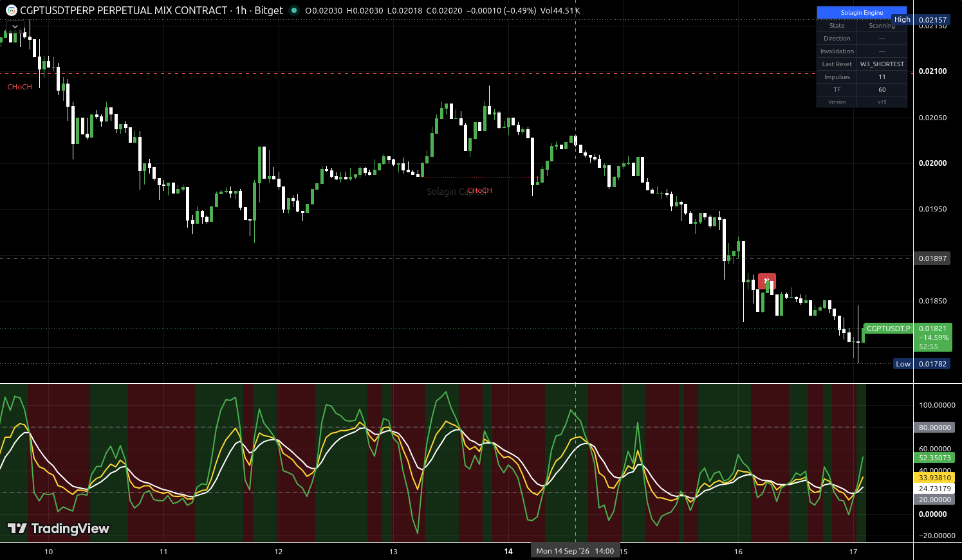Click the CHoCH label beside the Solagin Capital watermark
The height and width of the screenshot is (560, 962).
(x=479, y=190)
